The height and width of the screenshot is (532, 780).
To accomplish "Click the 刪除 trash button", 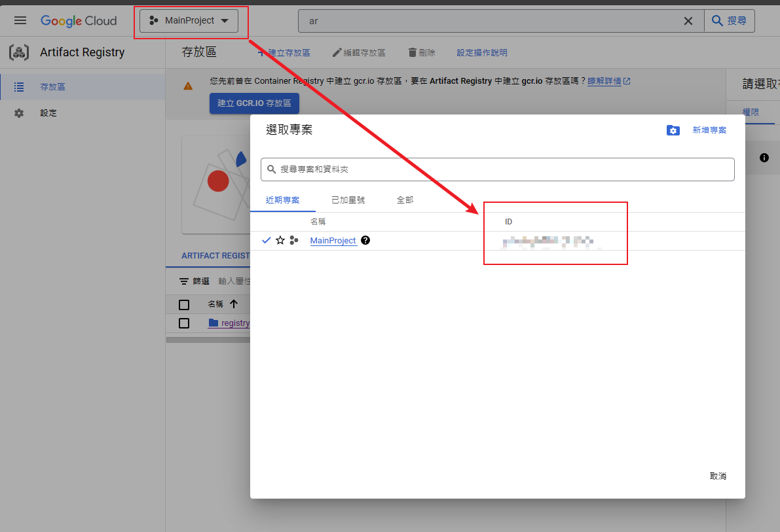I will 422,53.
